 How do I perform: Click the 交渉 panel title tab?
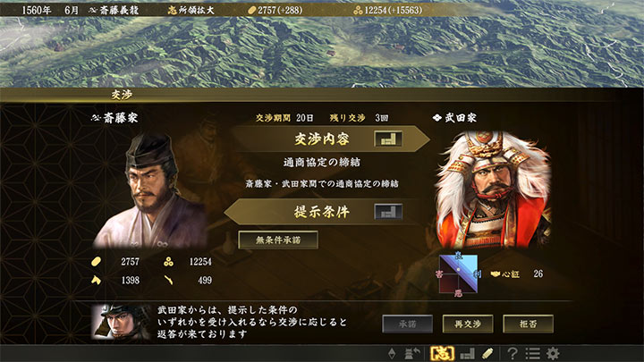tap(122, 95)
